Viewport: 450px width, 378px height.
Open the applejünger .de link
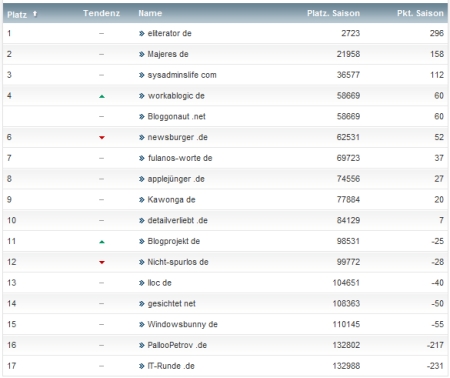click(176, 179)
